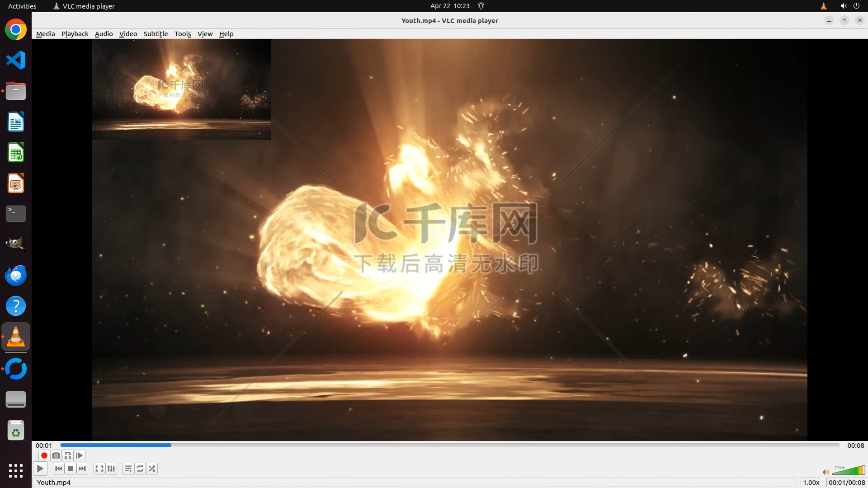Screen dimensions: 868x488
Task: Open the View menu
Action: click(x=205, y=34)
